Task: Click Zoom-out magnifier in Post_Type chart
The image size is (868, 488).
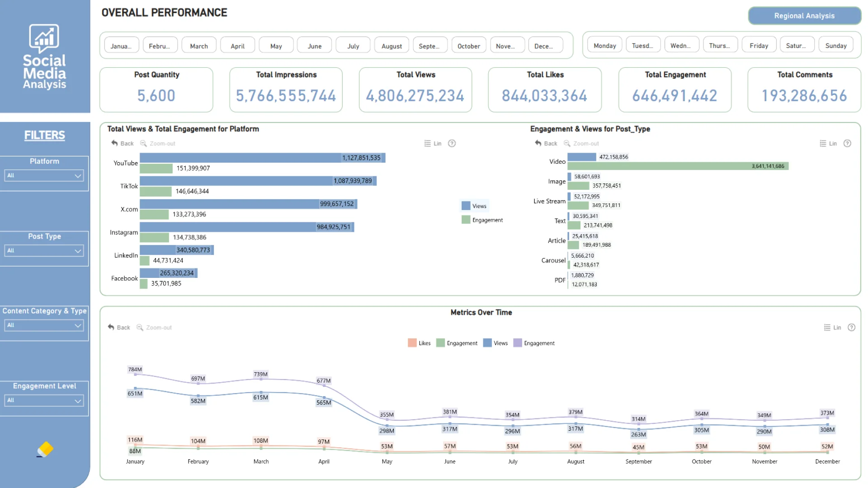Action: coord(567,143)
